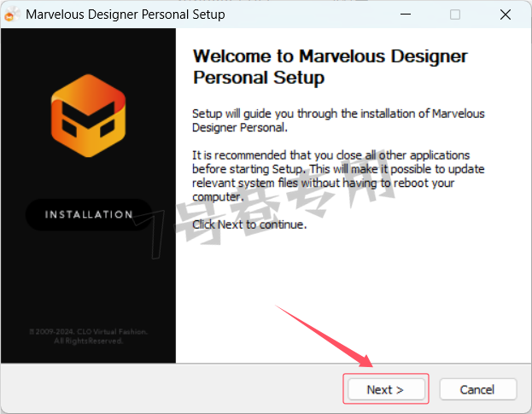The height and width of the screenshot is (414, 532).
Task: Click the 'Click Next to continue.' text
Action: [x=249, y=224]
